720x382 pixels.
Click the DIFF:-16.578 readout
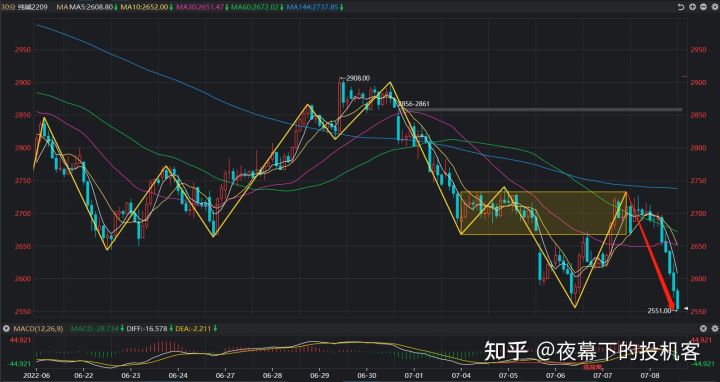click(147, 329)
